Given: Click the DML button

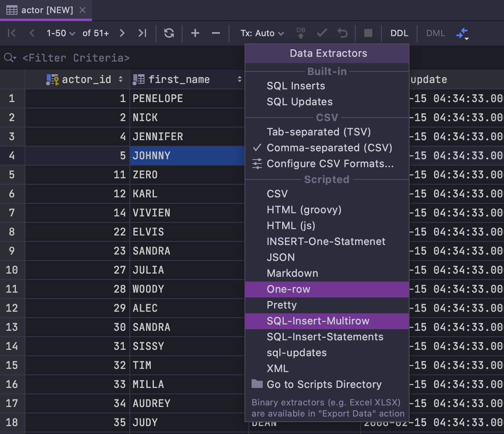Looking at the screenshot, I should click(x=436, y=33).
